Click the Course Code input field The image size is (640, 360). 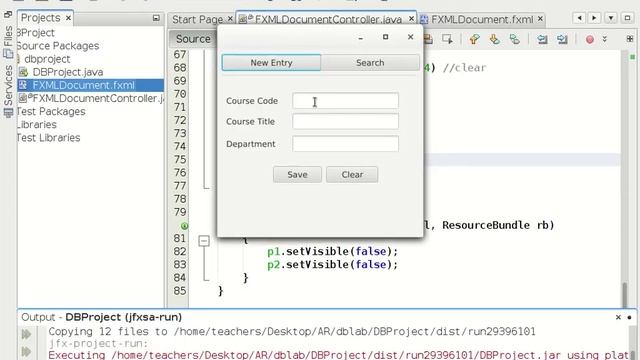tap(345, 101)
